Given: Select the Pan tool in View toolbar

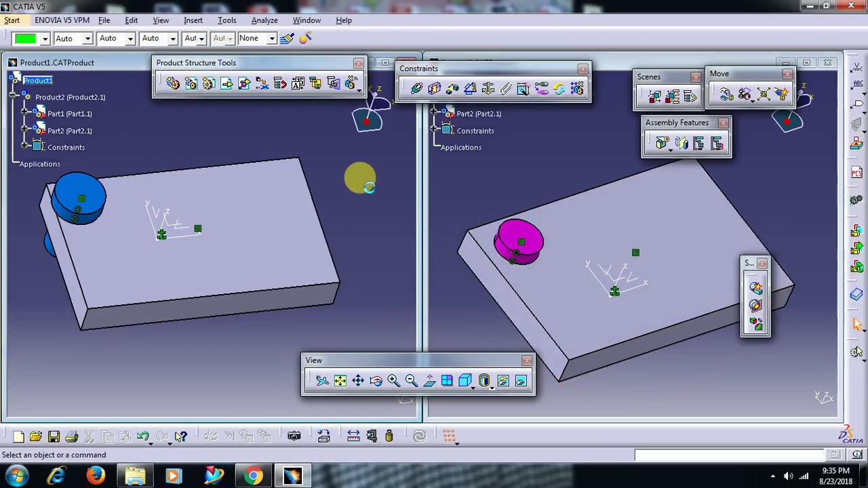Looking at the screenshot, I should 357,381.
